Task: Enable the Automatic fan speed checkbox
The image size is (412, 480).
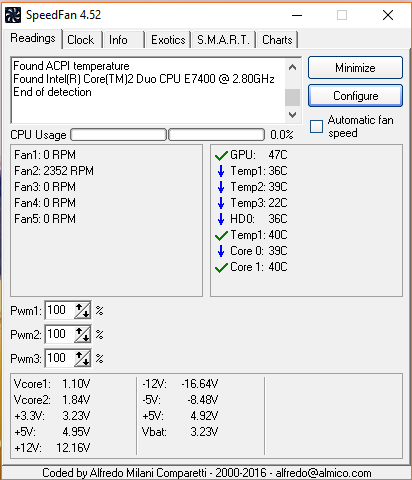Action: tap(316, 127)
